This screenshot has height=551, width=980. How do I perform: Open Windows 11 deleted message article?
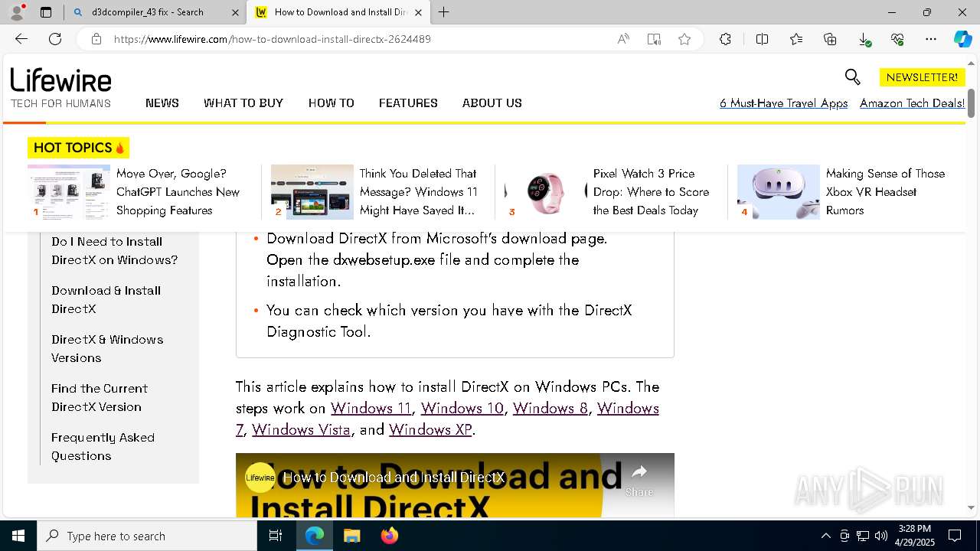coord(419,192)
